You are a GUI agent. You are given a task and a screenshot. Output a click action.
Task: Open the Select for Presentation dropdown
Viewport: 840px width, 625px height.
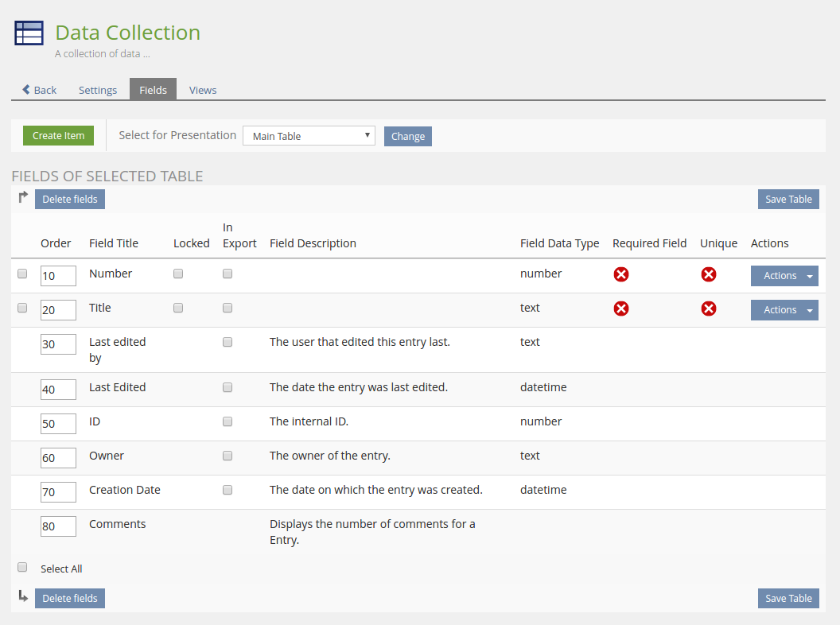coord(309,136)
